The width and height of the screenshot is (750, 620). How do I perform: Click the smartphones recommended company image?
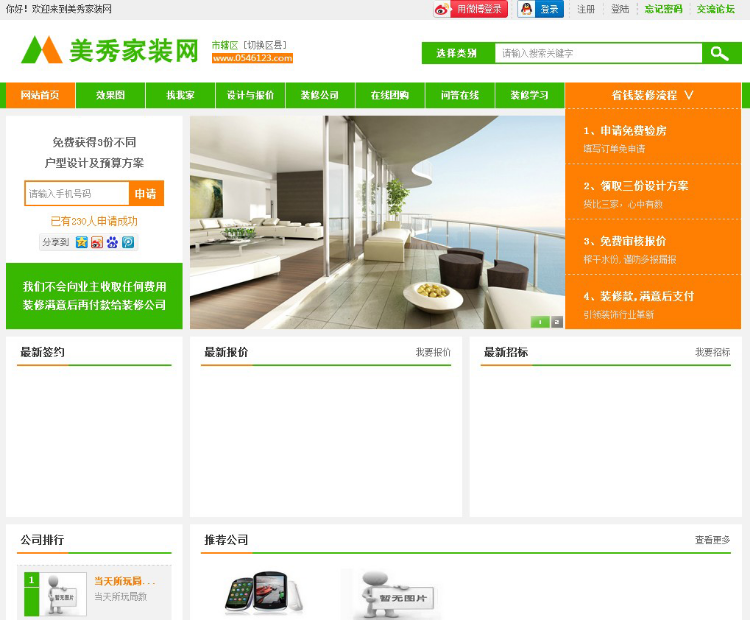(264, 593)
